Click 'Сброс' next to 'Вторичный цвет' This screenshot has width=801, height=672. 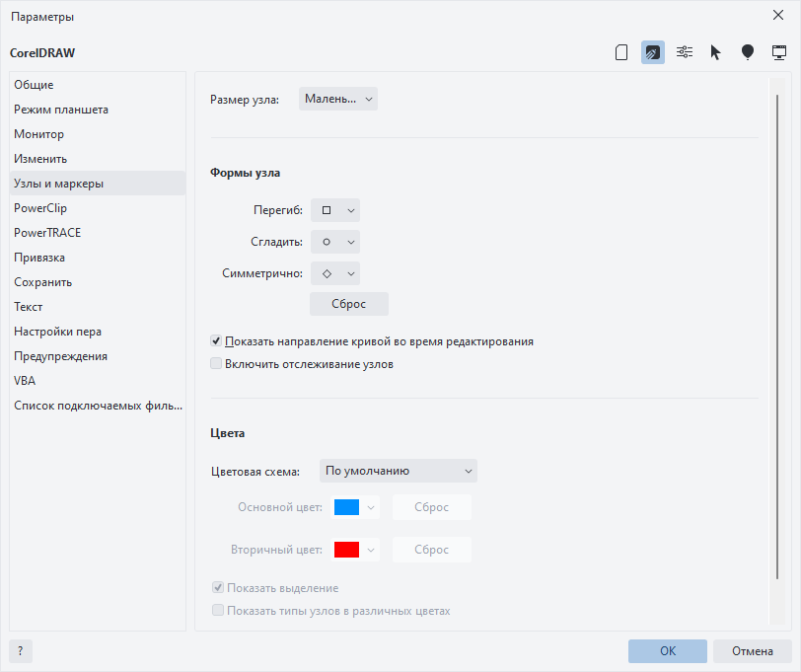[x=432, y=550]
